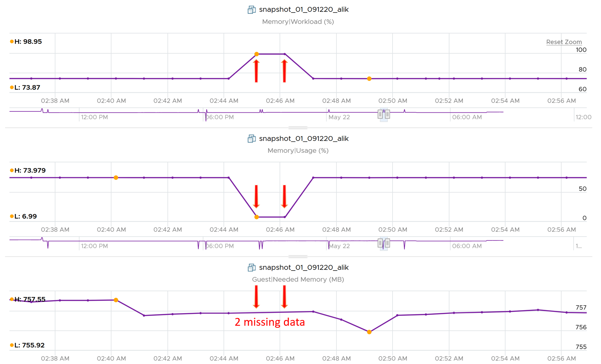The height and width of the screenshot is (364, 601).
Task: Click the Reset Zoom link
Action: pyautogui.click(x=564, y=42)
